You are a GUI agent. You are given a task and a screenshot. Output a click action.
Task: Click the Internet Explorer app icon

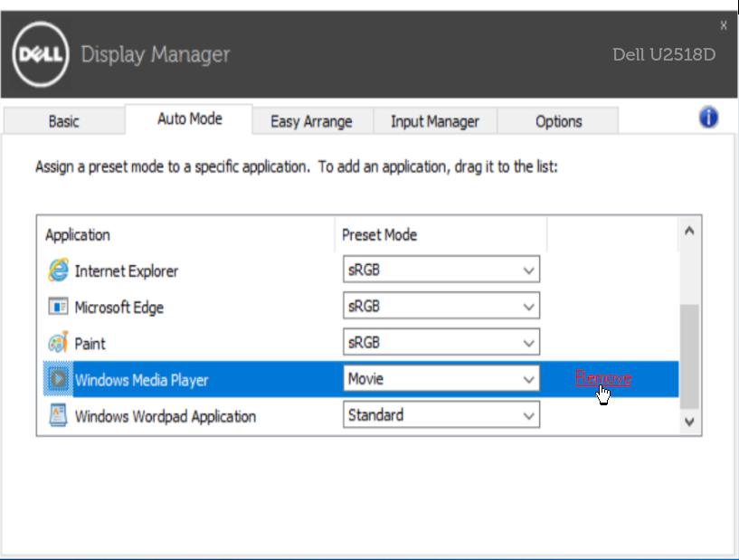59,271
